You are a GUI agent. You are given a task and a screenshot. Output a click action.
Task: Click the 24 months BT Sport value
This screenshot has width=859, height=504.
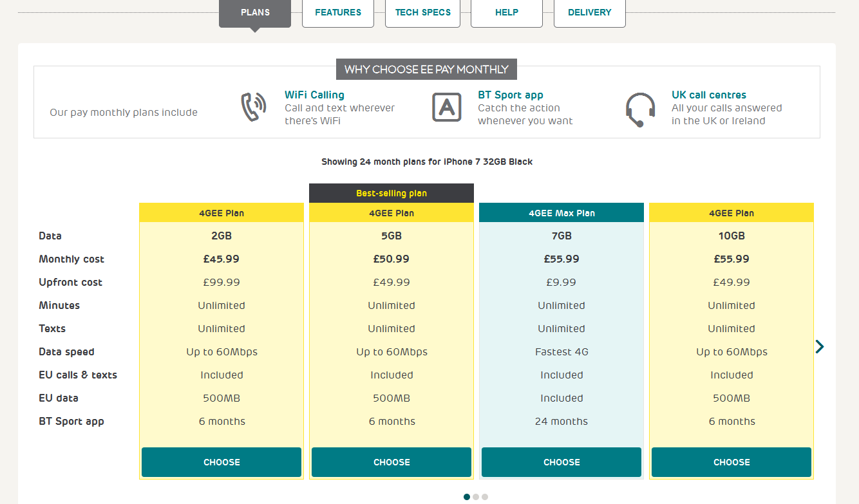[562, 422]
